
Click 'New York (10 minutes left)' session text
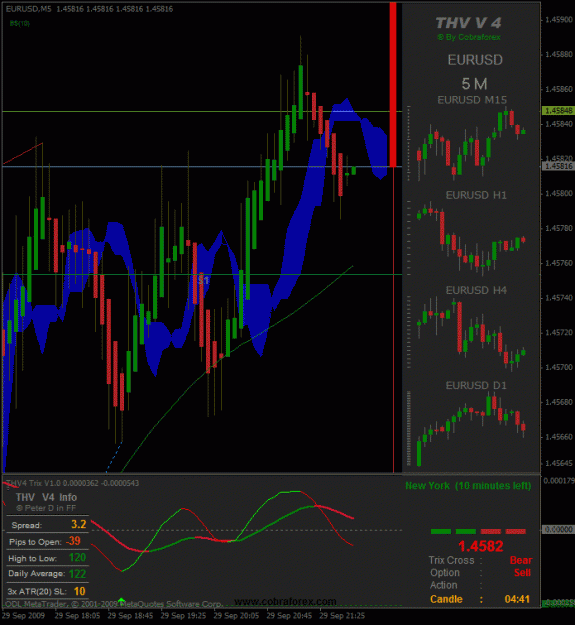(468, 486)
